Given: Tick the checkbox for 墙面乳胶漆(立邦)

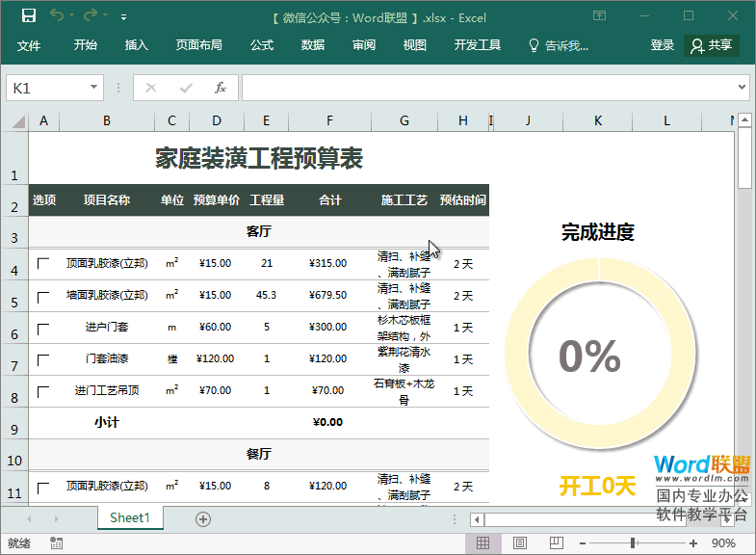Looking at the screenshot, I should (x=43, y=298).
